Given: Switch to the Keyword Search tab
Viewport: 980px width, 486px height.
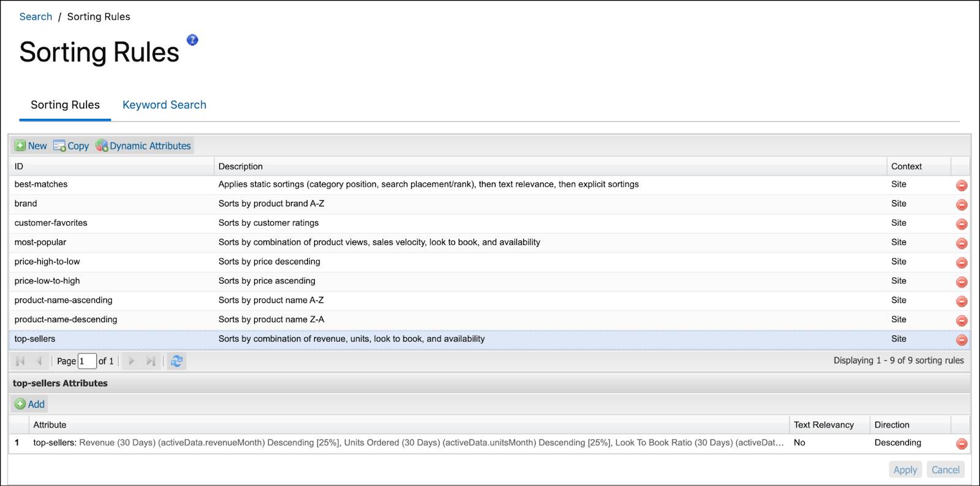Looking at the screenshot, I should [x=164, y=105].
